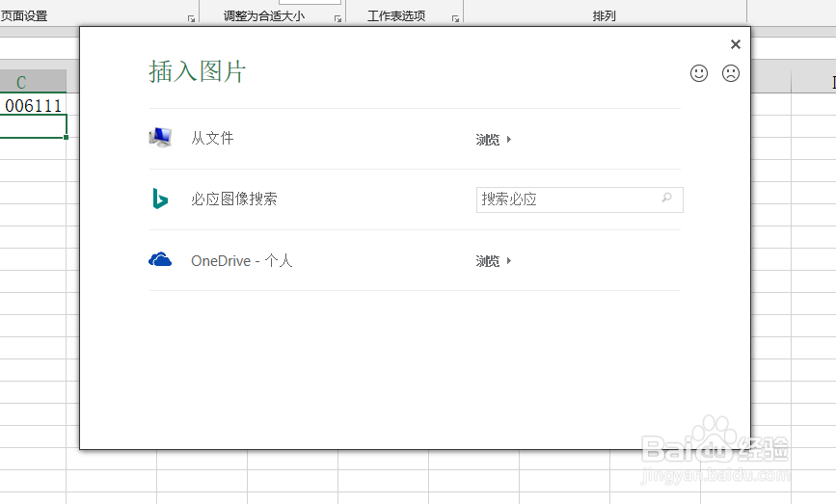Click the OneDrive cloud icon
The width and height of the screenshot is (836, 504).
[x=160, y=260]
